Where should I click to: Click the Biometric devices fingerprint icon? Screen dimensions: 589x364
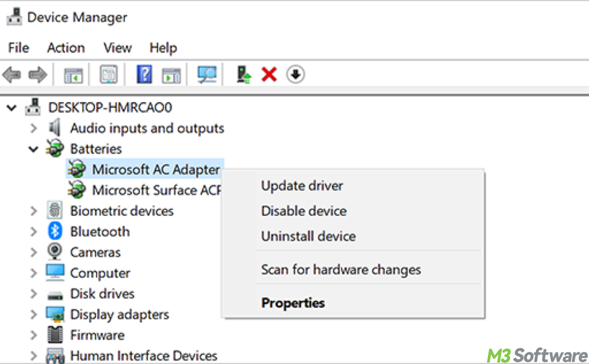55,210
